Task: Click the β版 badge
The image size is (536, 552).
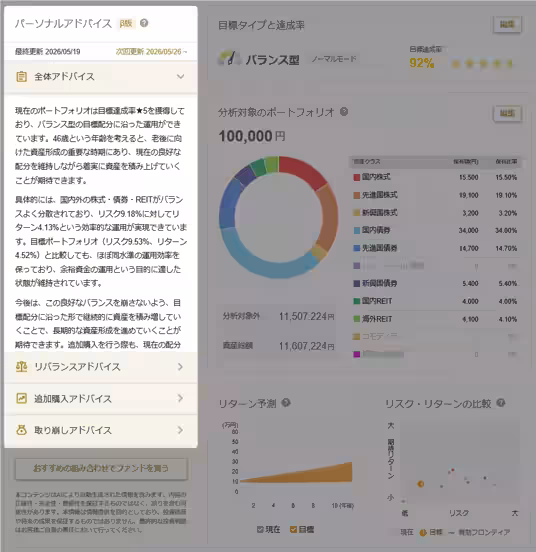Action: (126, 23)
